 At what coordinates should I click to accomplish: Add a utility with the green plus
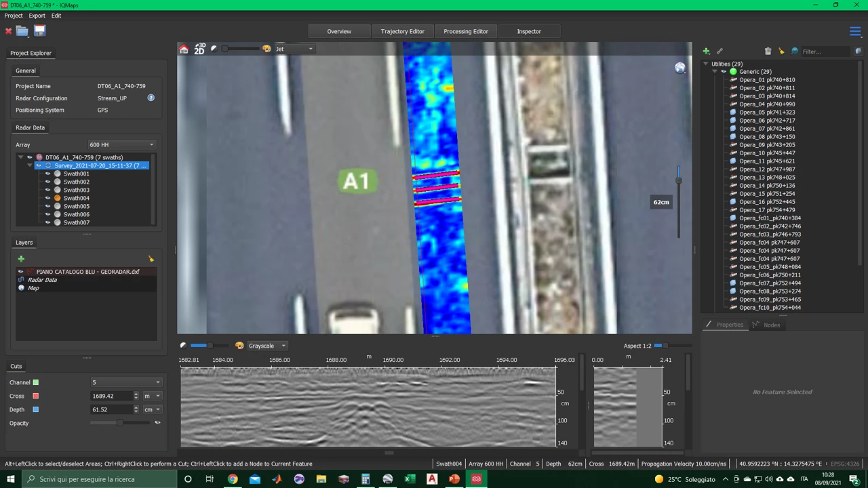(706, 52)
